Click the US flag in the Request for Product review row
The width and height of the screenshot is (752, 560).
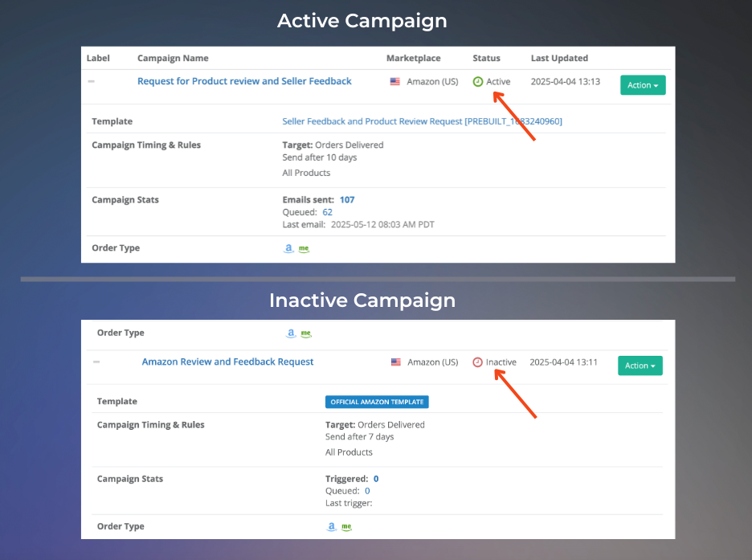pyautogui.click(x=394, y=81)
